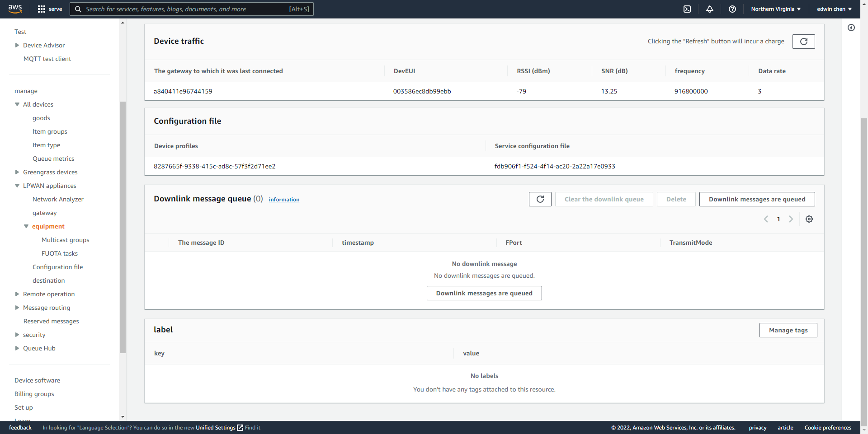Open the Northern Virginia region dropdown
The height and width of the screenshot is (434, 868).
[x=776, y=9]
